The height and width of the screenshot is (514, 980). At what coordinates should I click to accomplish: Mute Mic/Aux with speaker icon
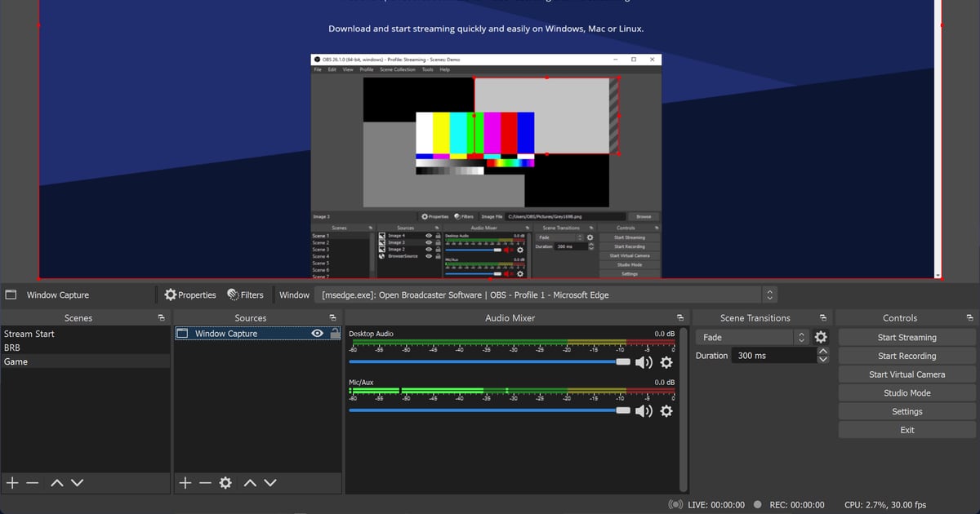click(x=644, y=410)
